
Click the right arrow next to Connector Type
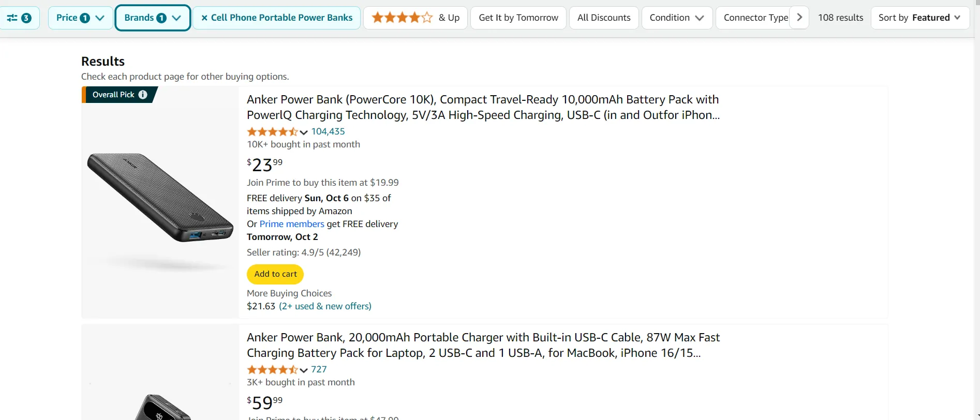pos(799,17)
